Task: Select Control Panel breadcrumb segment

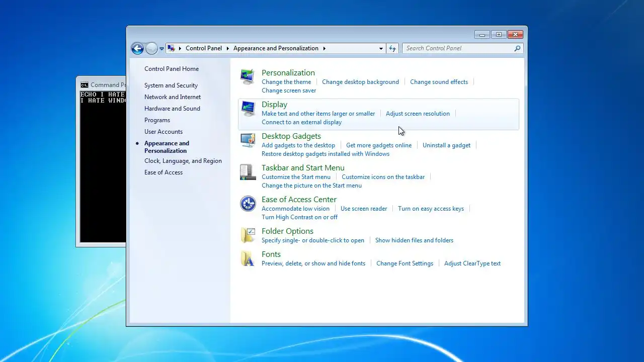Action: coord(204,48)
